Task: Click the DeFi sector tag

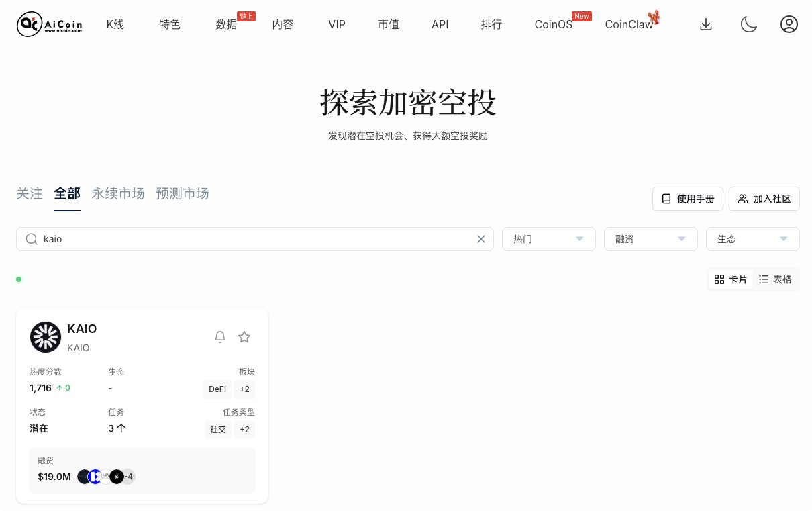Action: coord(217,389)
